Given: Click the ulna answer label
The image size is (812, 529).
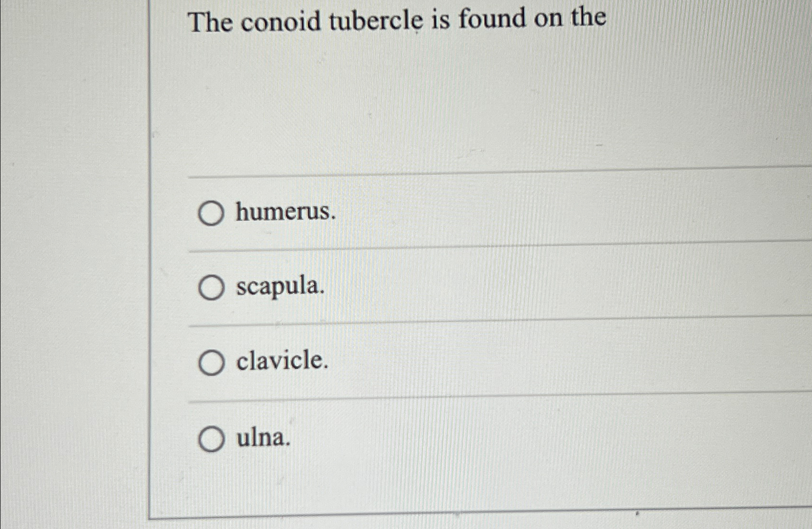Looking at the screenshot, I should [x=262, y=439].
